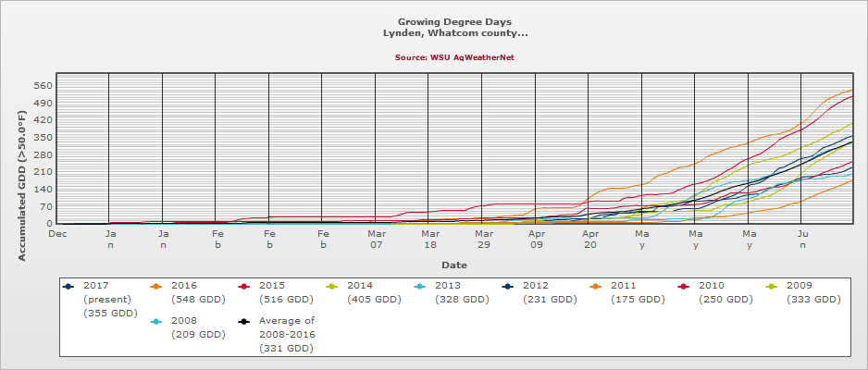Click the orange 2016 legend marker
Screen dimensions: 868x370
click(156, 286)
